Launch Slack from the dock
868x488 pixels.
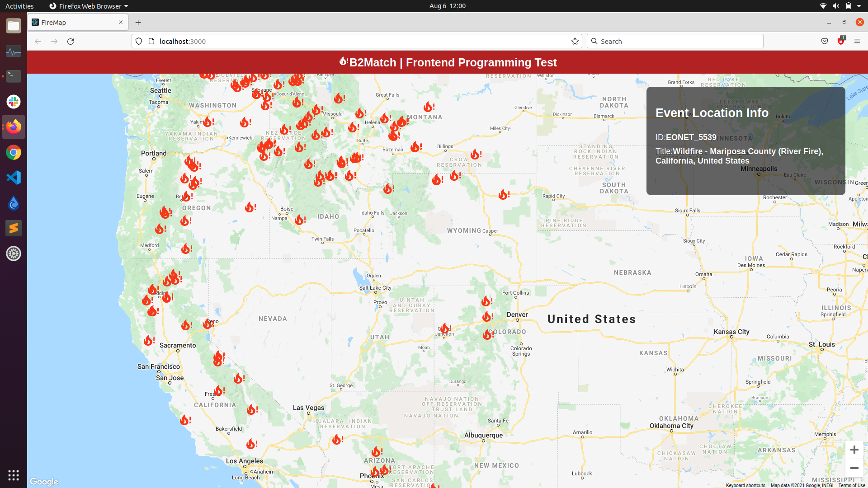coord(14,102)
